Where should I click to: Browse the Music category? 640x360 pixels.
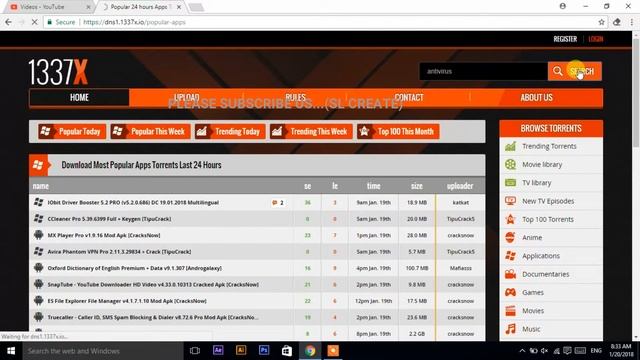[x=531, y=329]
